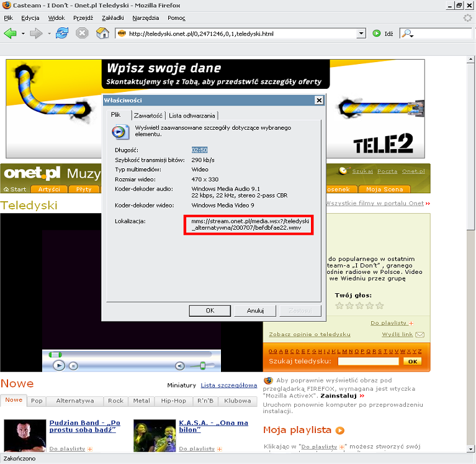Open the Narzędzia menu
Image resolution: width=476 pixels, height=464 pixels.
coord(146,18)
